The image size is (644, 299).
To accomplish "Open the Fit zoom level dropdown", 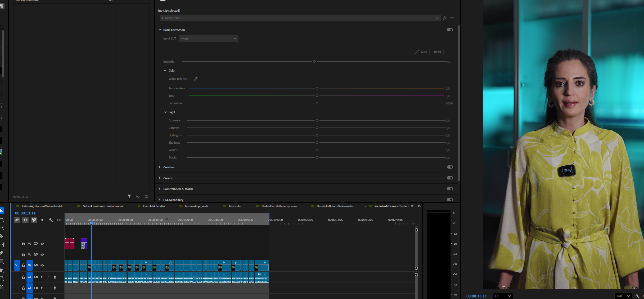I will [503, 296].
